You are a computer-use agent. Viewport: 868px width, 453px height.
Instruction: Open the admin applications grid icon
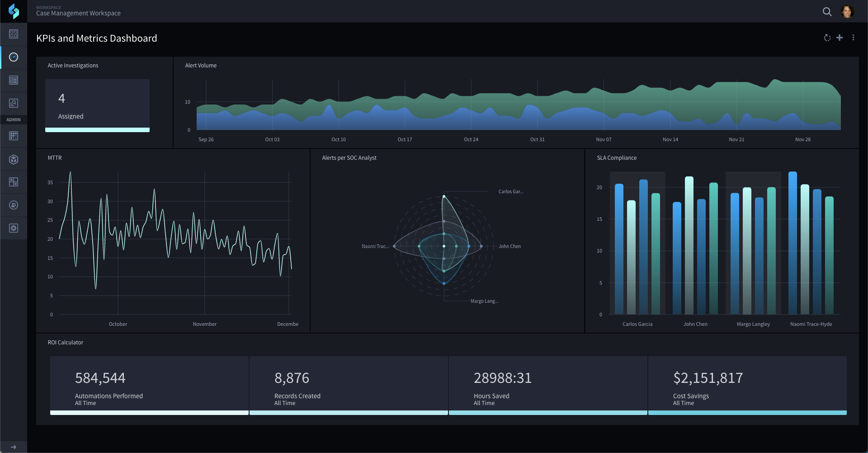click(14, 136)
